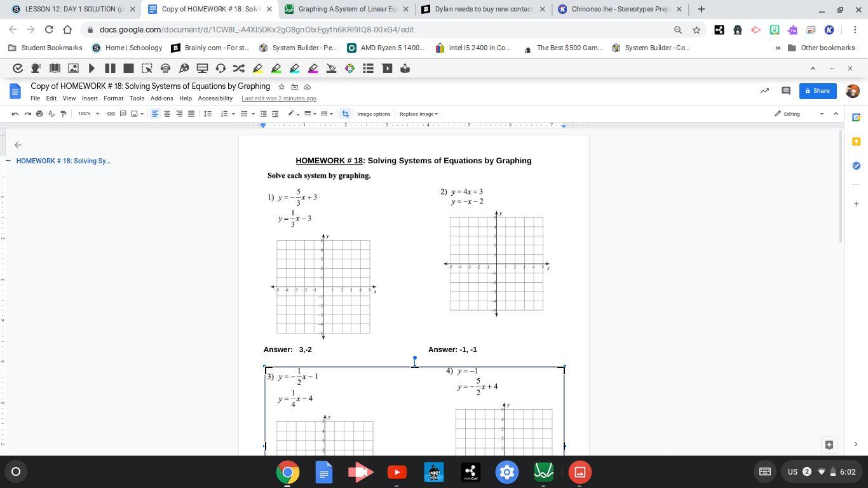Open the border color dropdown
Image resolution: width=868 pixels, height=488 pixels.
pyautogui.click(x=293, y=114)
